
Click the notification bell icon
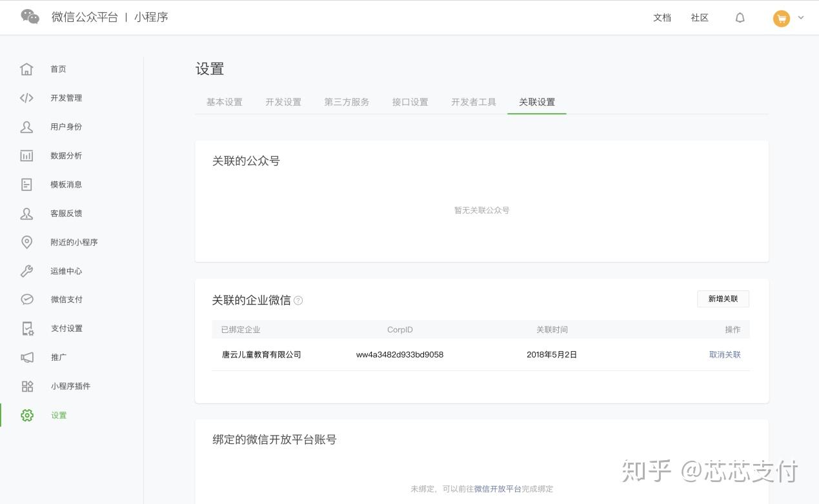[740, 18]
